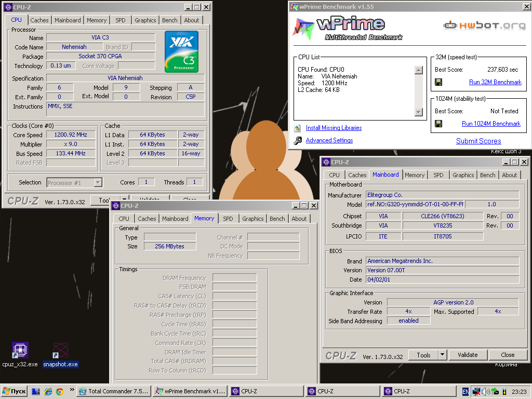The width and height of the screenshot is (532, 399).
Task: Open Graphics tab in the Mainboard CPU-Z window
Action: (463, 175)
